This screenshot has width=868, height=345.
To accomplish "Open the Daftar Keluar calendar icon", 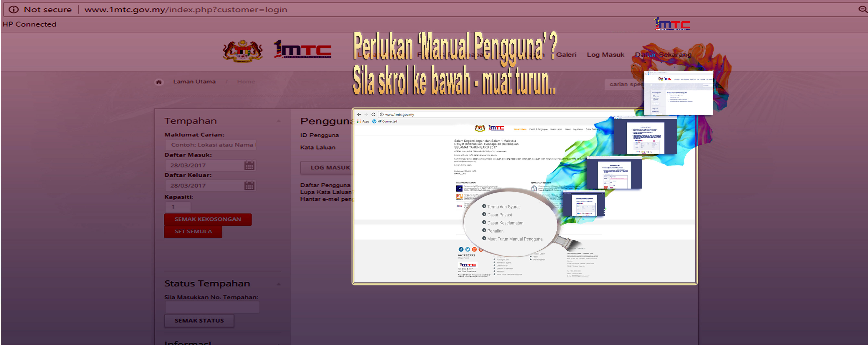I will pos(249,186).
